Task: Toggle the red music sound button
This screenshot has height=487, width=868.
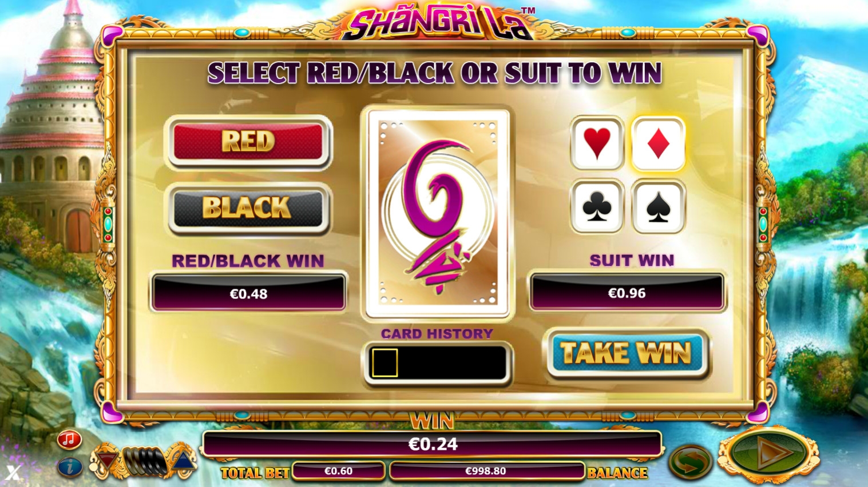Action: tap(69, 440)
